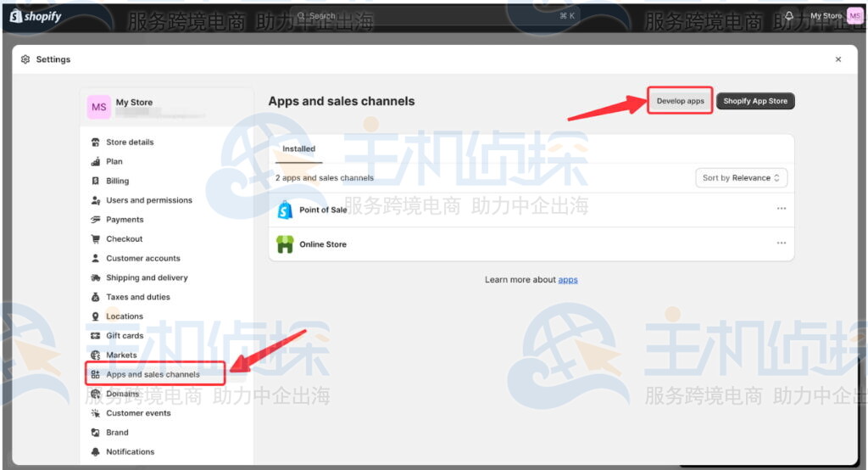
Task: Click the Store details storefront icon
Action: click(x=95, y=142)
